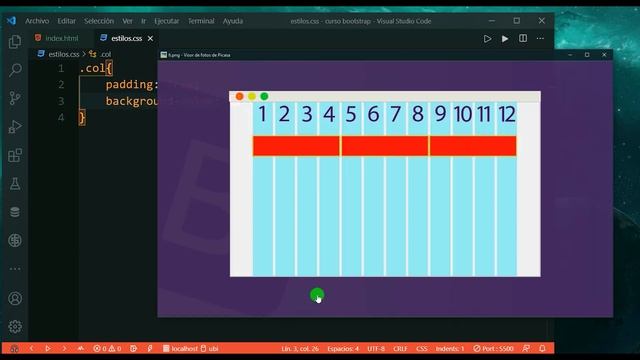Click line number 4 in the gutter

click(61, 118)
